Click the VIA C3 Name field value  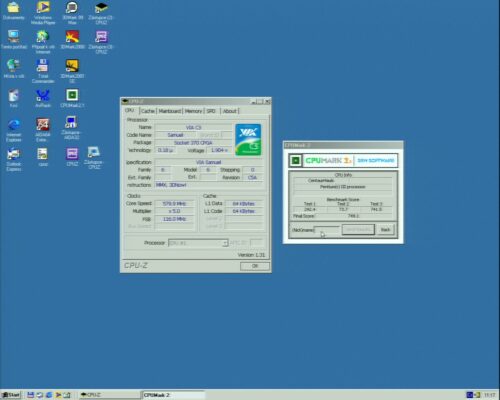[193, 128]
